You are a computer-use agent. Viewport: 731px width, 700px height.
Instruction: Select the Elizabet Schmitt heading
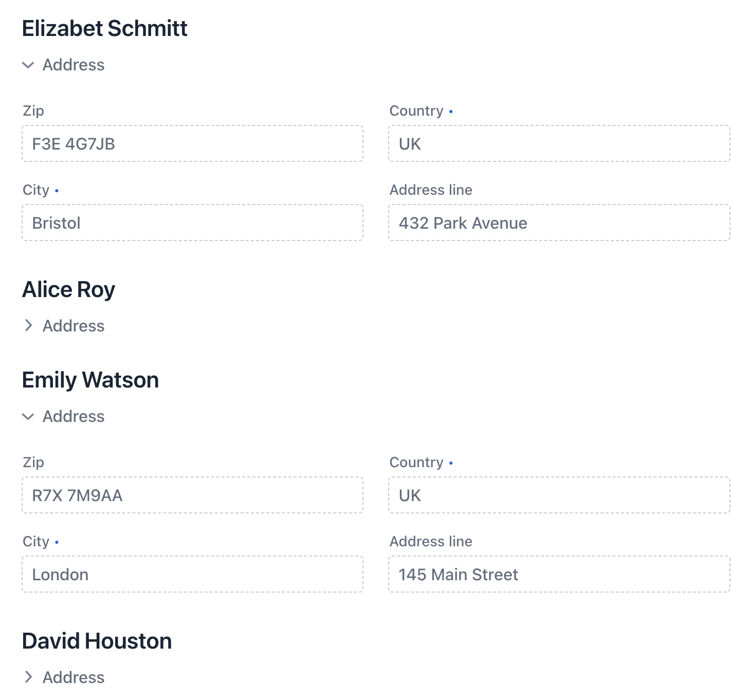click(x=105, y=28)
